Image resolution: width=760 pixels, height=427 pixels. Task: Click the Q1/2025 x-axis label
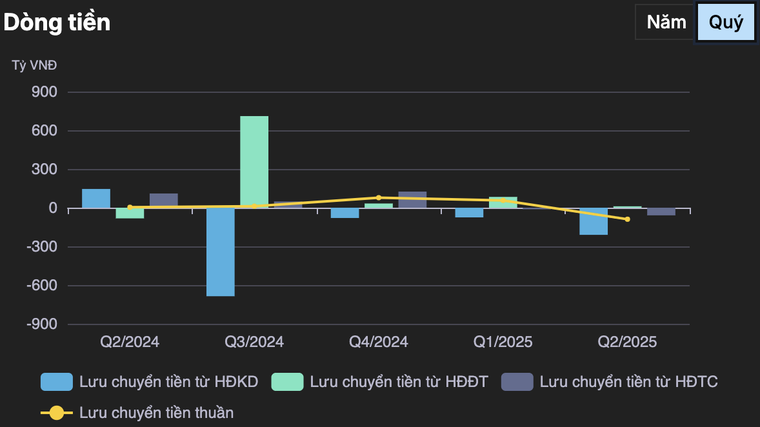tap(503, 342)
